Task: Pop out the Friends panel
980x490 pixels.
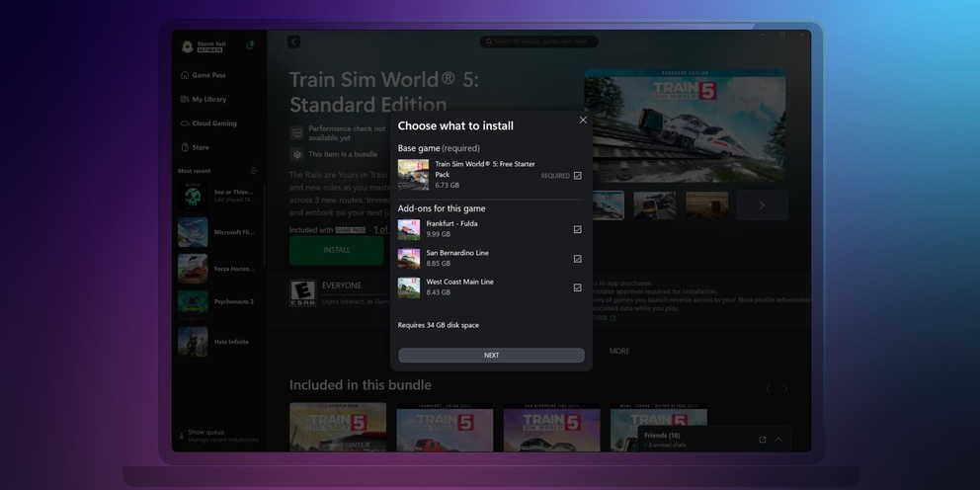Action: pos(763,440)
